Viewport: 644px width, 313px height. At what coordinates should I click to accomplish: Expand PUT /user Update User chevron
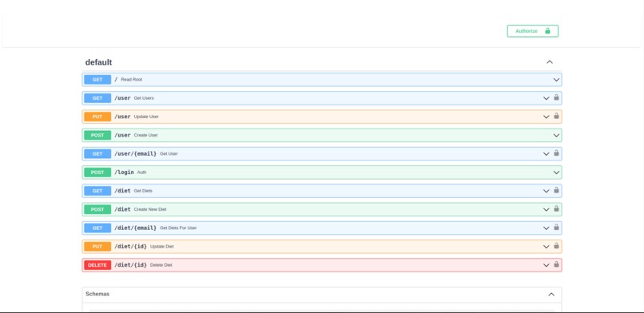(x=547, y=117)
